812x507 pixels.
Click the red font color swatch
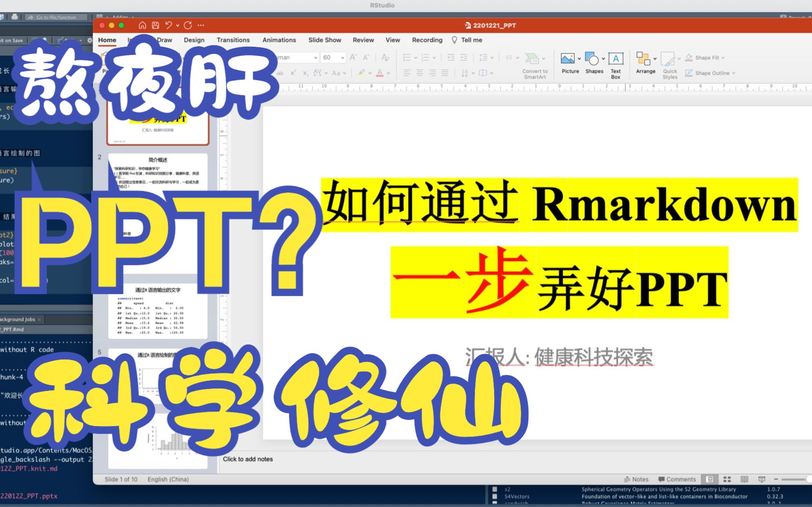point(380,73)
